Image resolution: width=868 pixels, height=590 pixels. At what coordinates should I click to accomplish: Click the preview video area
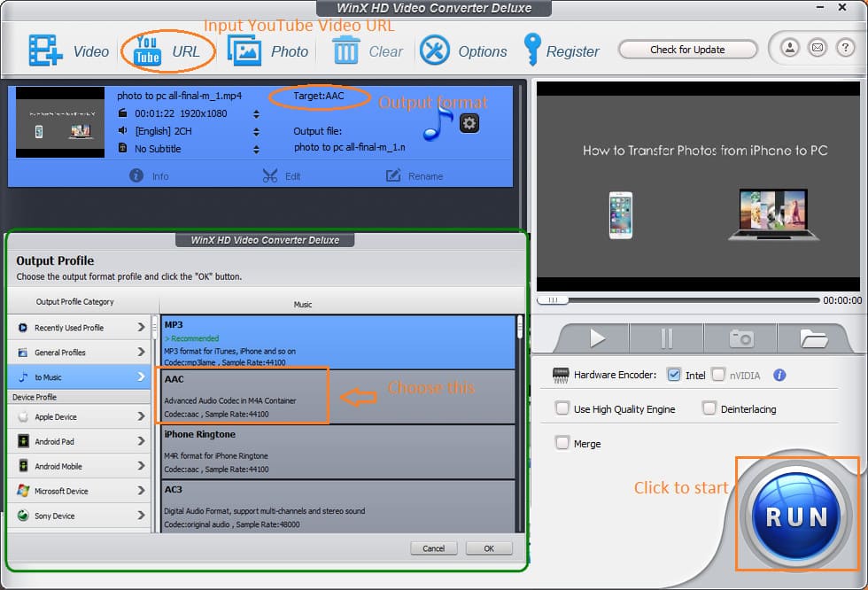pyautogui.click(x=698, y=187)
